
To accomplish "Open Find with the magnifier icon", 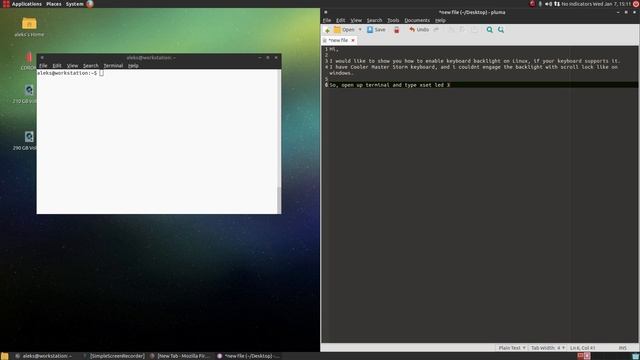I will (489, 30).
